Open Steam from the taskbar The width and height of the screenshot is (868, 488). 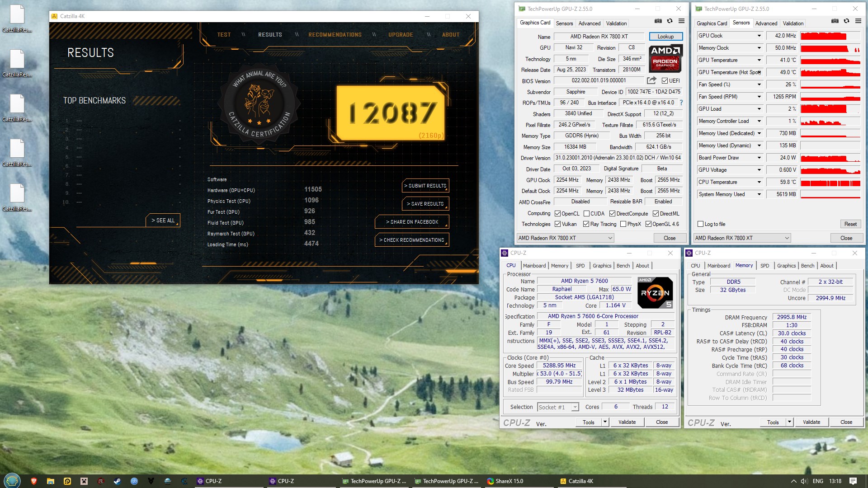pos(117,481)
